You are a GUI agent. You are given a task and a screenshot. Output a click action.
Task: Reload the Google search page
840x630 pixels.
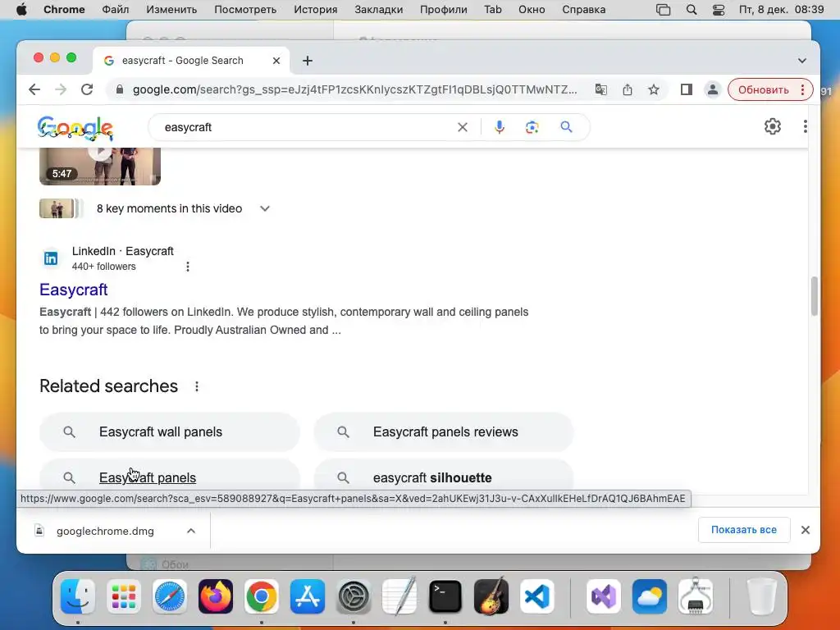click(x=87, y=89)
